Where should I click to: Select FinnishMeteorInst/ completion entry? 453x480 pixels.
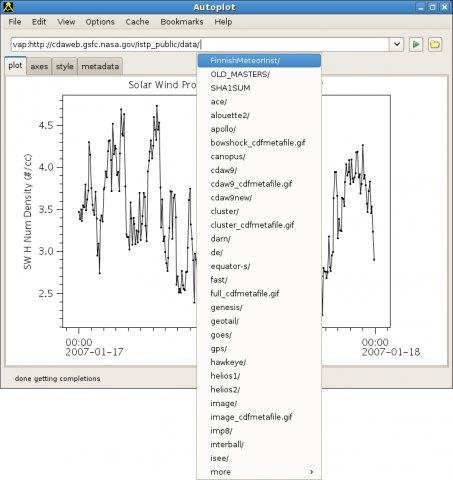(x=259, y=61)
